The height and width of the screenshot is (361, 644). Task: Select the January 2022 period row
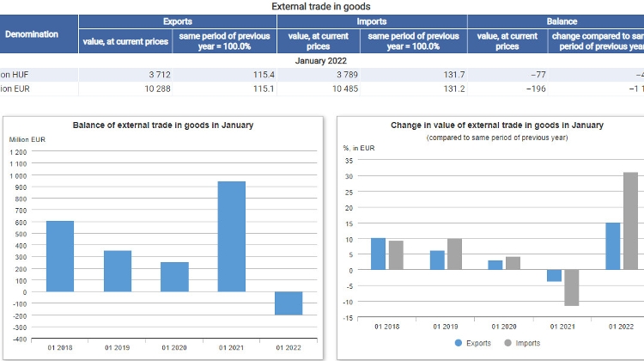click(x=322, y=61)
